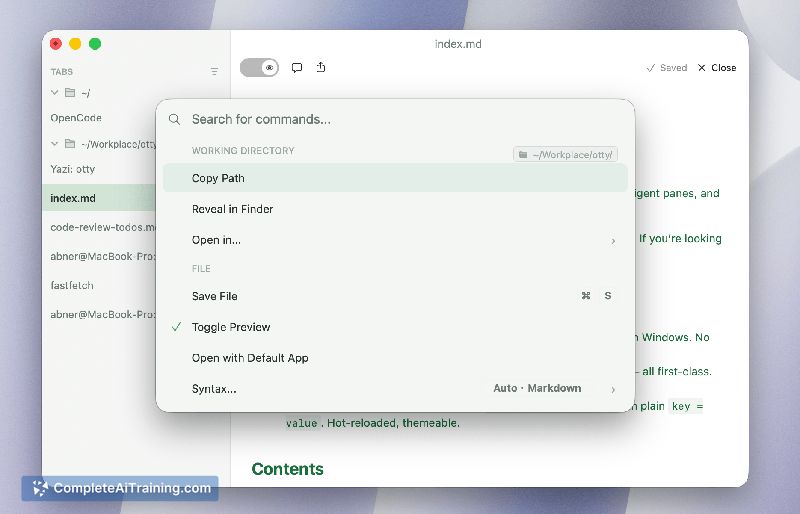
Task: Click the checkmark beside Toggle Preview
Action: (177, 327)
